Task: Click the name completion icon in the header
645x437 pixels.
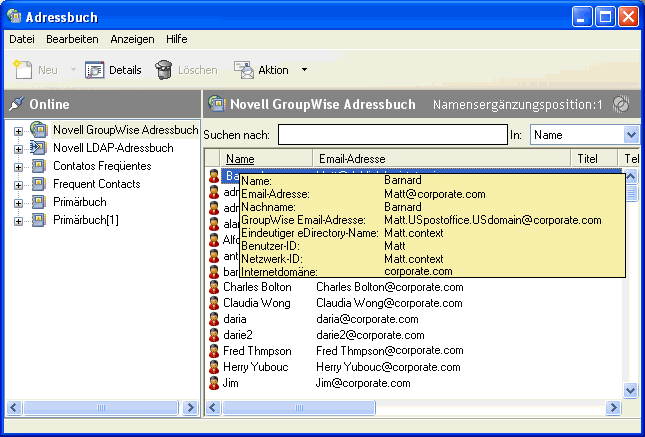Action: point(621,104)
